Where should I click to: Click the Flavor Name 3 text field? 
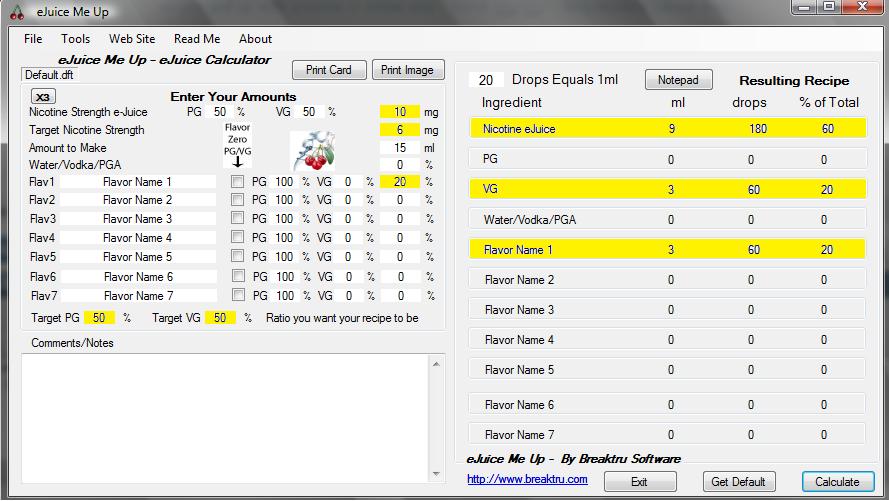click(x=138, y=219)
